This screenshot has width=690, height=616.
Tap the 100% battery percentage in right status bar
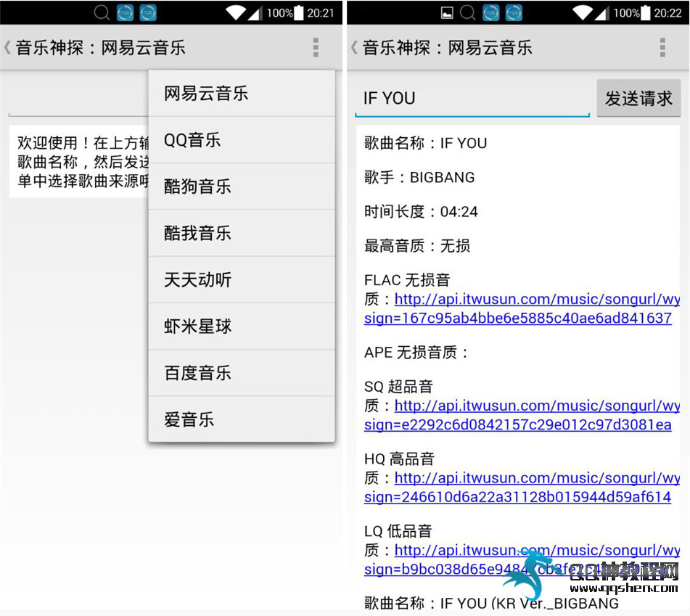[626, 13]
